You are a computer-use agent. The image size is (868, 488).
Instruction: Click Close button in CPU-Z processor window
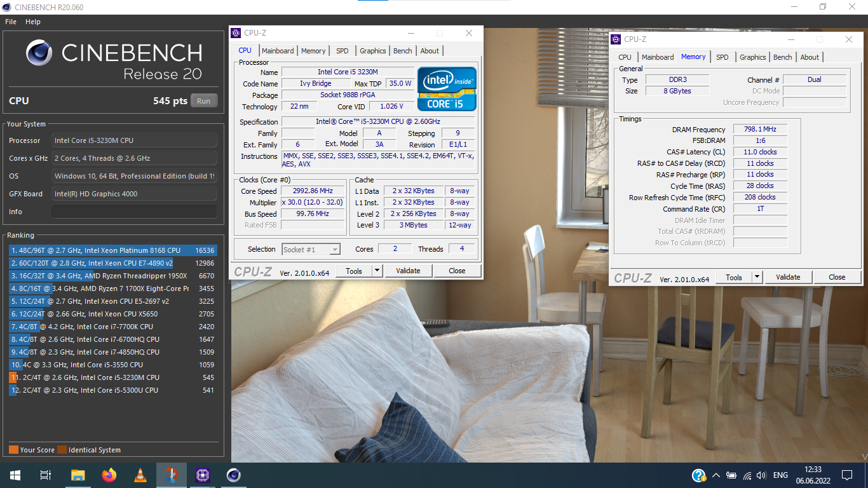(457, 271)
